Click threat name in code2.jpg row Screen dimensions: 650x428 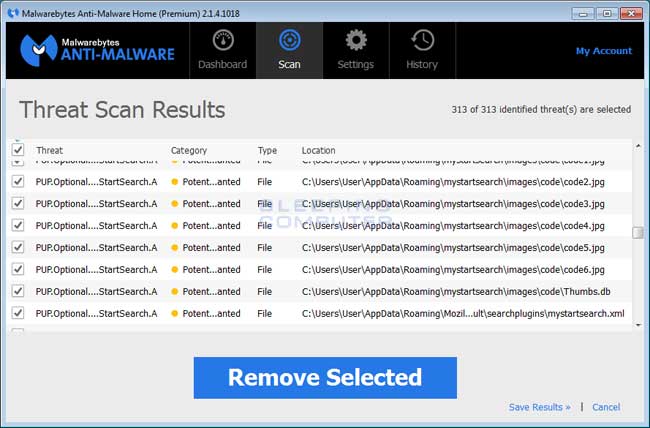tap(96, 182)
